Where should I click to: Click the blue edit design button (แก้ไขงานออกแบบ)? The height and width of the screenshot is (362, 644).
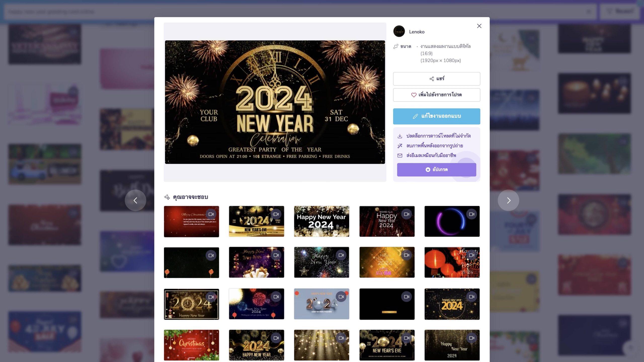(x=436, y=116)
